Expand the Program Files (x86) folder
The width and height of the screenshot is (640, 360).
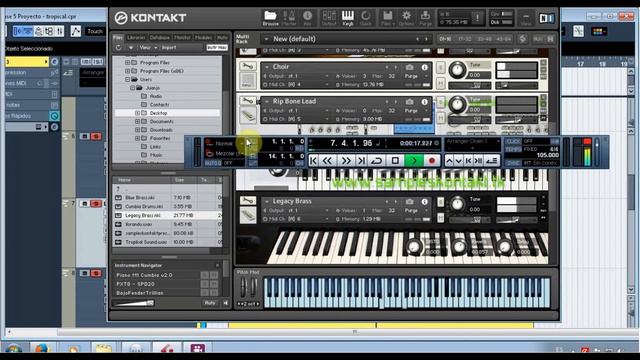point(127,71)
